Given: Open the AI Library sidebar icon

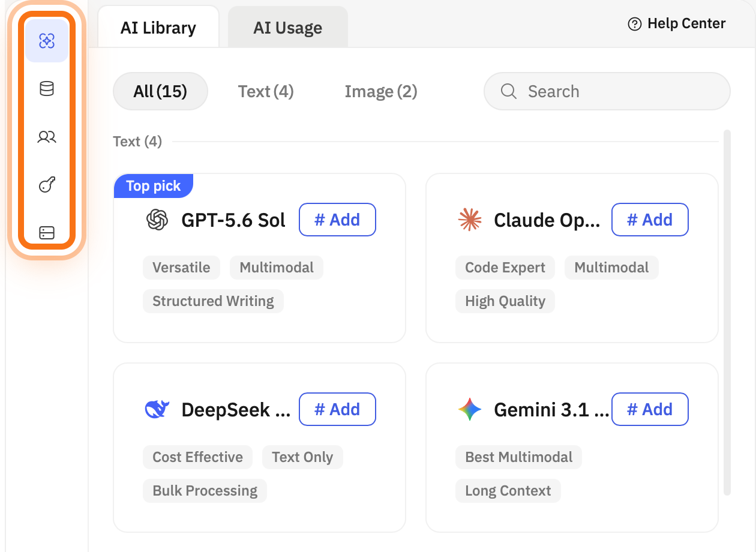Looking at the screenshot, I should (47, 41).
